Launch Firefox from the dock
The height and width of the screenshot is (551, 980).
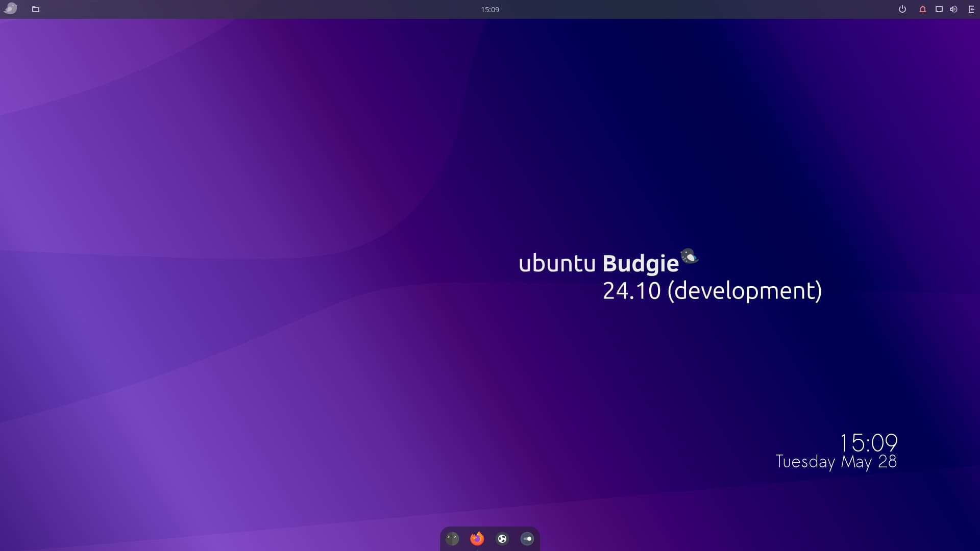point(477,539)
